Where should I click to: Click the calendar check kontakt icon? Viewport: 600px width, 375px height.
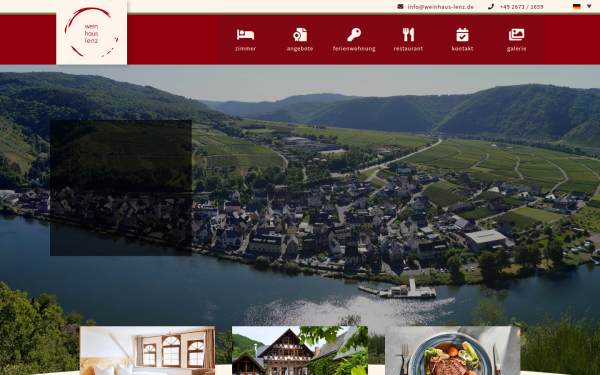tap(462, 35)
